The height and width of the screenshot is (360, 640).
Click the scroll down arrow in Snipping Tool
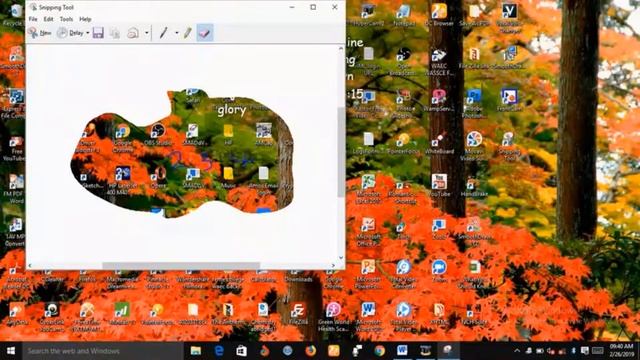pyautogui.click(x=341, y=258)
